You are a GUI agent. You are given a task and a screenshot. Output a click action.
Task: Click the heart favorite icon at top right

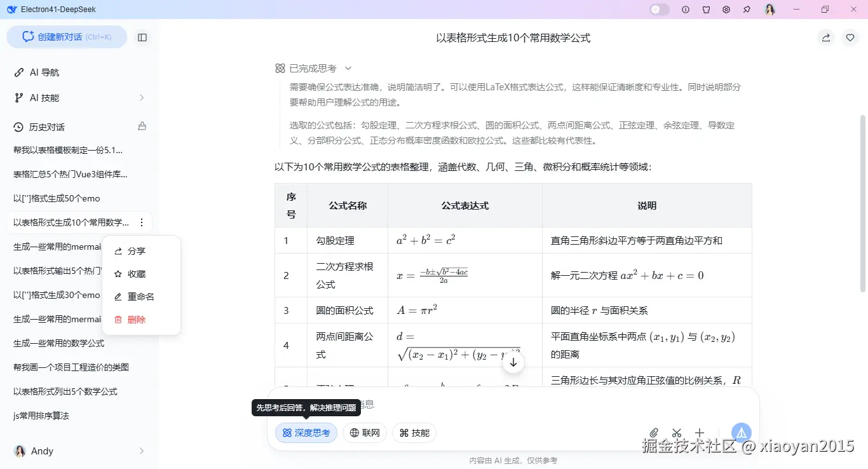click(x=850, y=37)
